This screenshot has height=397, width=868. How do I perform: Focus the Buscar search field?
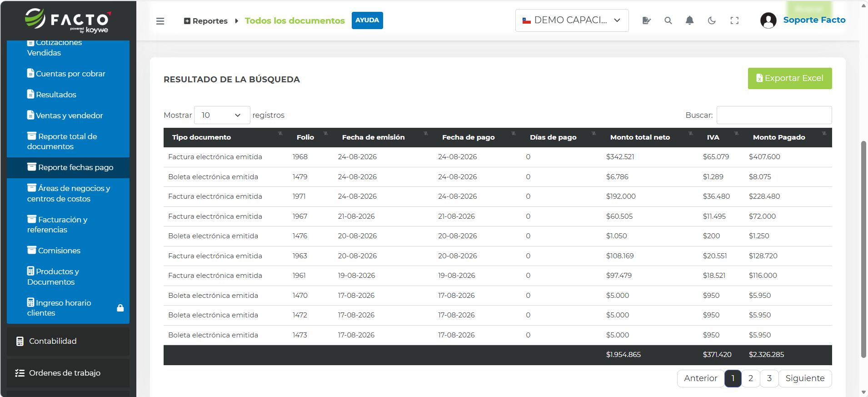click(774, 115)
